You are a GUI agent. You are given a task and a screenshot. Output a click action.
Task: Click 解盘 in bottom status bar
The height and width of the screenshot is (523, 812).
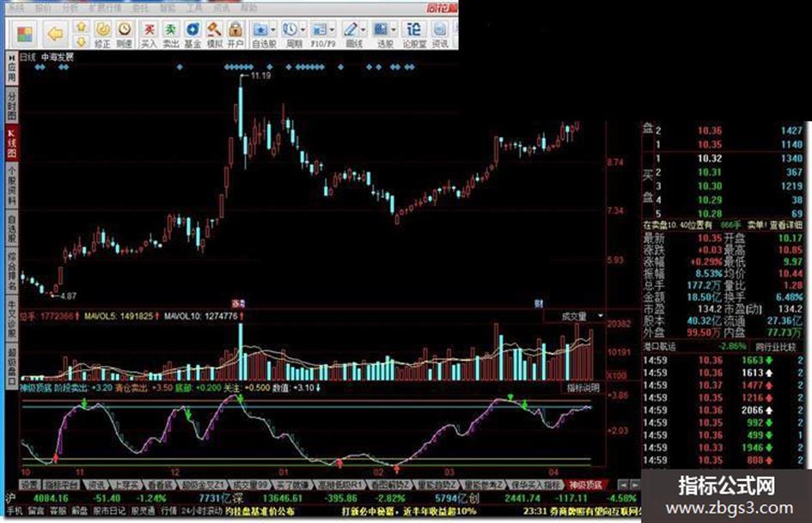click(x=80, y=511)
